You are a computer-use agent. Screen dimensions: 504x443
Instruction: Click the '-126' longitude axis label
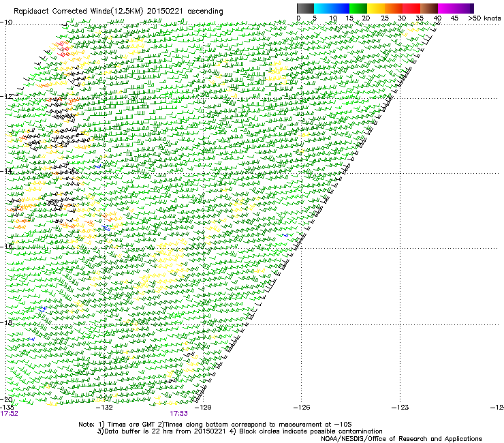[302, 408]
